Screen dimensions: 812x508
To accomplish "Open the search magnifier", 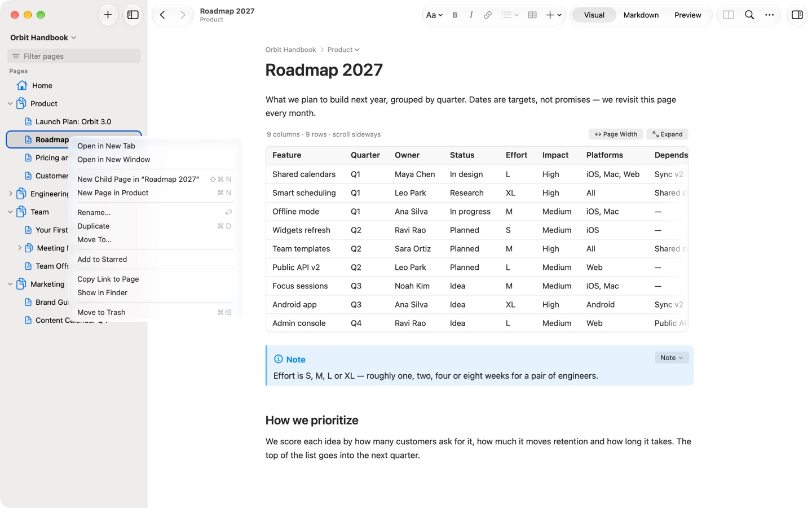I will point(749,15).
